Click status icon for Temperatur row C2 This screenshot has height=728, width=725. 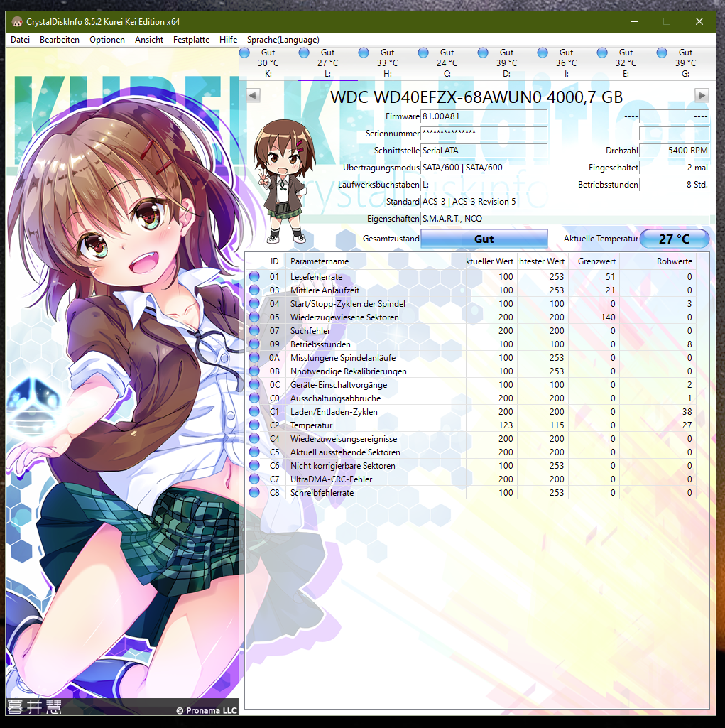(254, 425)
